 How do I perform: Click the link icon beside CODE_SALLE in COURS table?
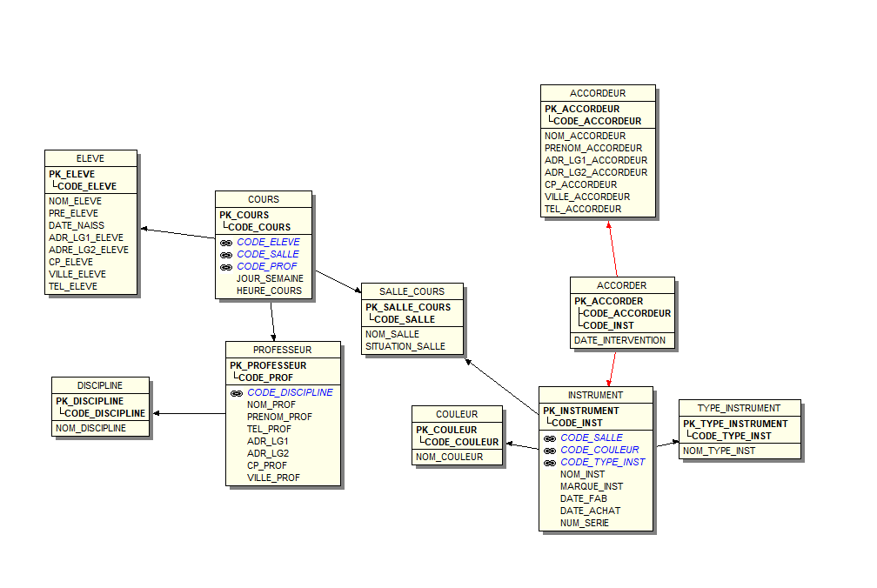[x=225, y=254]
